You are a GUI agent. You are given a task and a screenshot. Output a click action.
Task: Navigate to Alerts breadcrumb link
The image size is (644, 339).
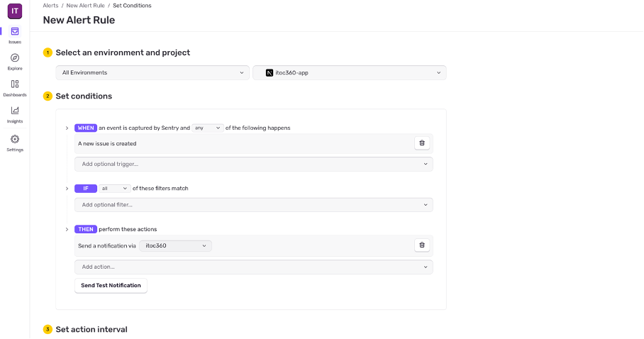click(x=50, y=6)
